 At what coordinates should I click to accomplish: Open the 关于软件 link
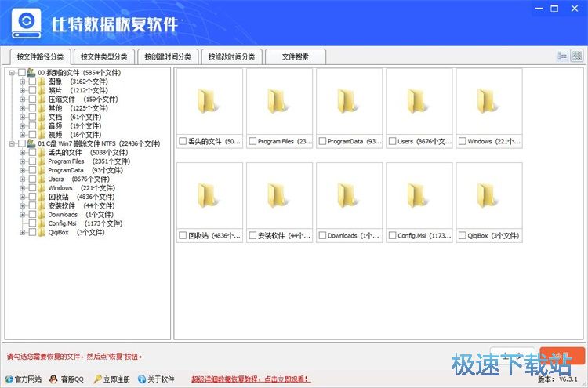coord(161,379)
